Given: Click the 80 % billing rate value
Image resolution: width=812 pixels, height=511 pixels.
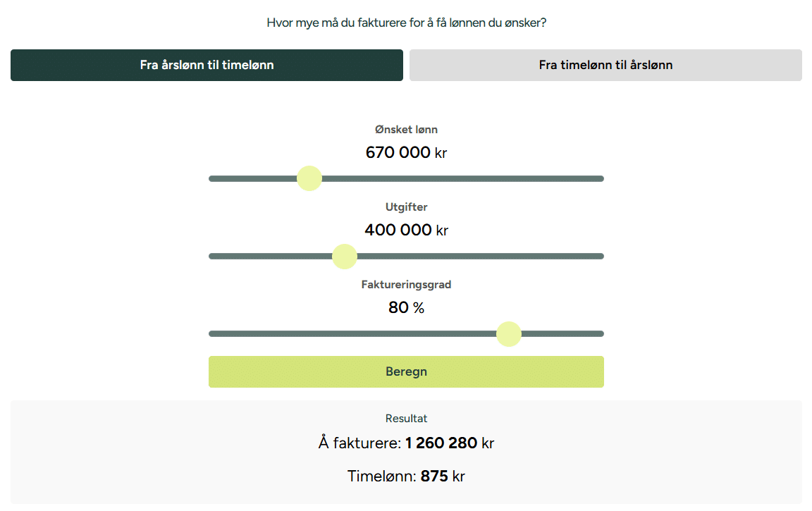Looking at the screenshot, I should (406, 307).
